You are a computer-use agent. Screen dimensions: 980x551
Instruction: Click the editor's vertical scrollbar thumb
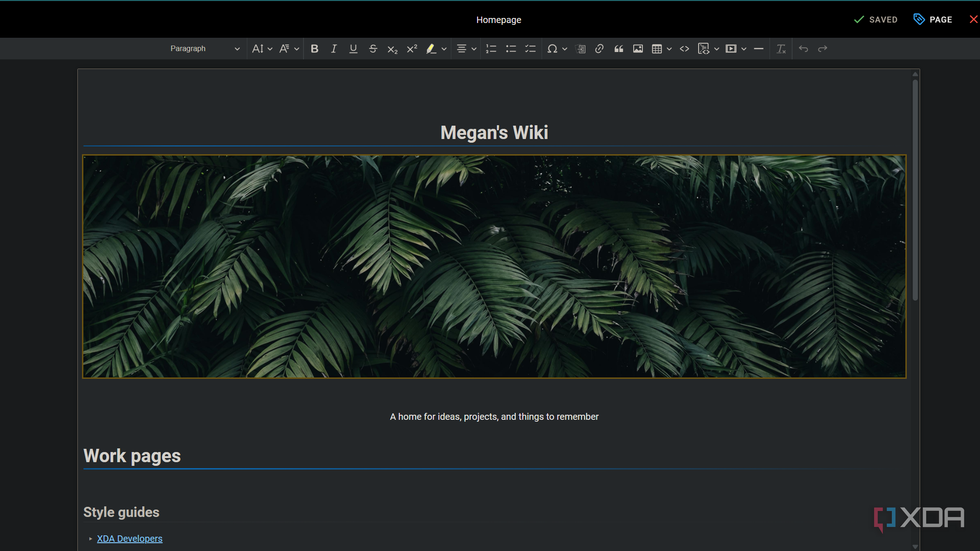click(x=915, y=190)
